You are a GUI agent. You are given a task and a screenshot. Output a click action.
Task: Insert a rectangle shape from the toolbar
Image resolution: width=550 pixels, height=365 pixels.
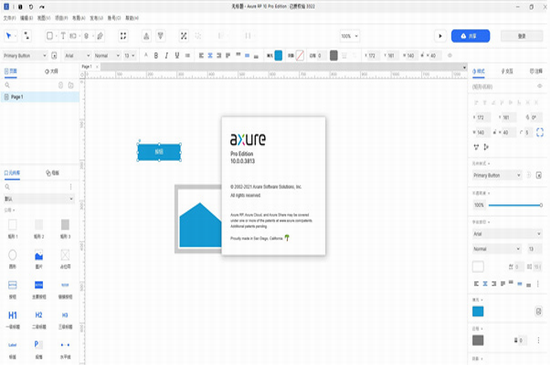(x=49, y=36)
